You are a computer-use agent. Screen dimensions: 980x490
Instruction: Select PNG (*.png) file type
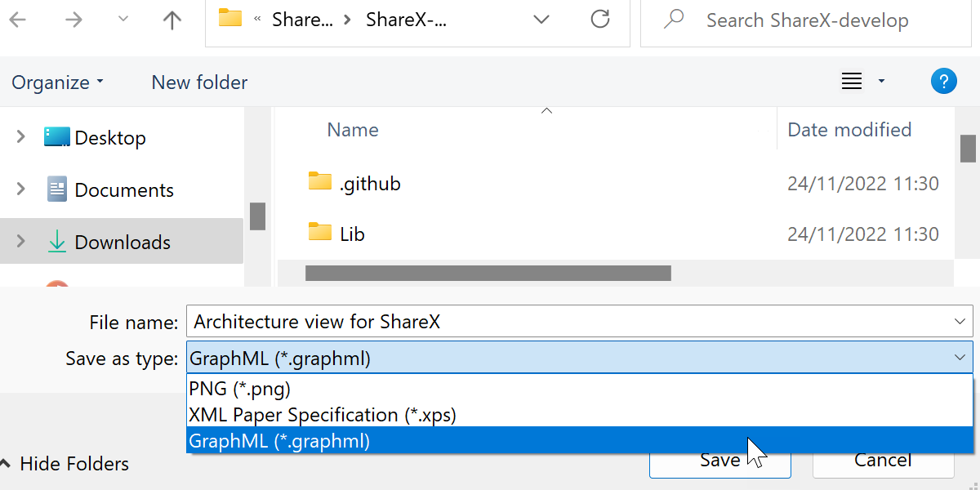pos(240,389)
